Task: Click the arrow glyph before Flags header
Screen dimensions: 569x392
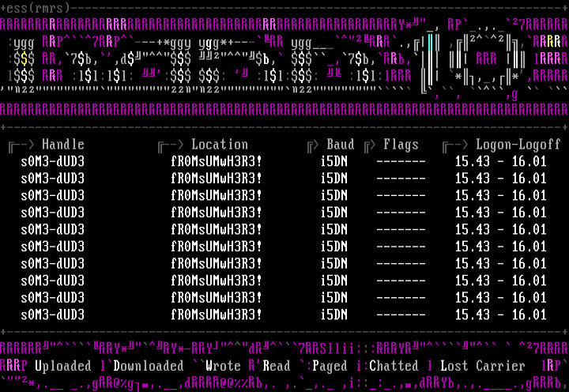Action: coord(369,145)
